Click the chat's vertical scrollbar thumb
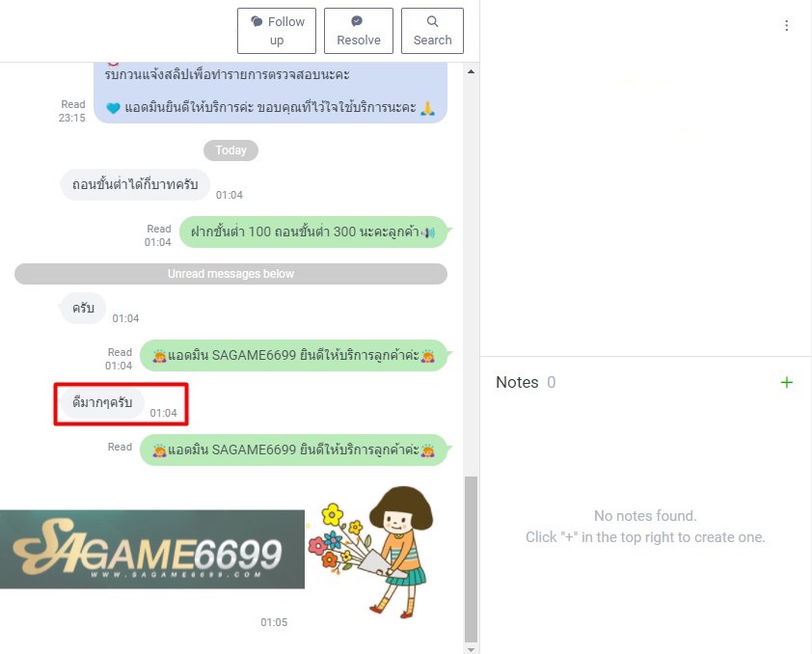Image resolution: width=812 pixels, height=654 pixels. pos(471,559)
